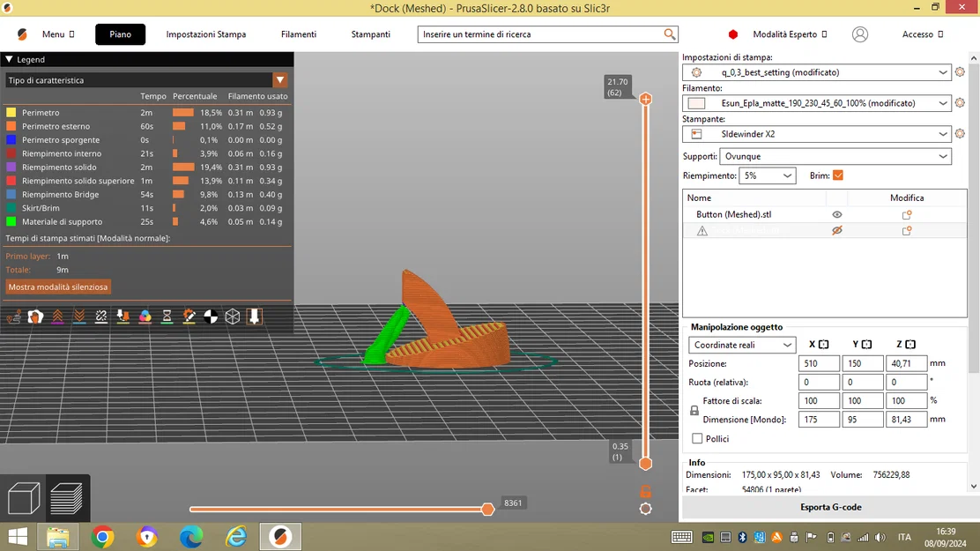Toggle tool changes visibility icon
Image resolution: width=980 pixels, height=551 pixels.
coord(123,317)
